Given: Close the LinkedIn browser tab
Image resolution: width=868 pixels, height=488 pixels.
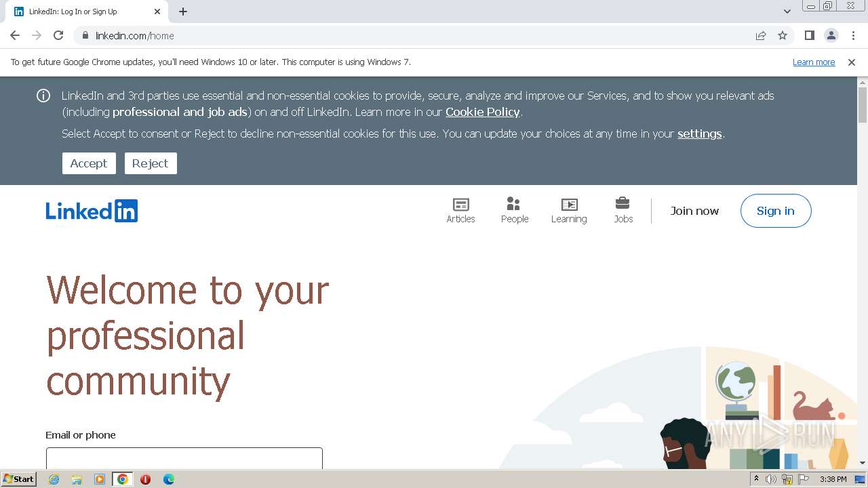Looking at the screenshot, I should (x=157, y=12).
